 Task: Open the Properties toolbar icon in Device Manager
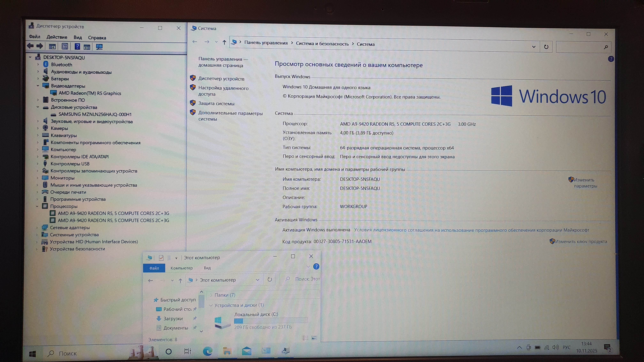tap(65, 46)
